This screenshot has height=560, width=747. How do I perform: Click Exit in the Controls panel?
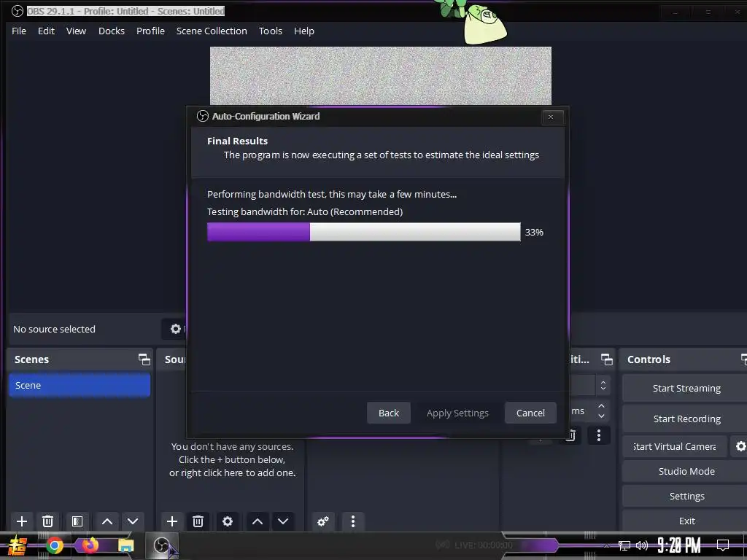[686, 521]
